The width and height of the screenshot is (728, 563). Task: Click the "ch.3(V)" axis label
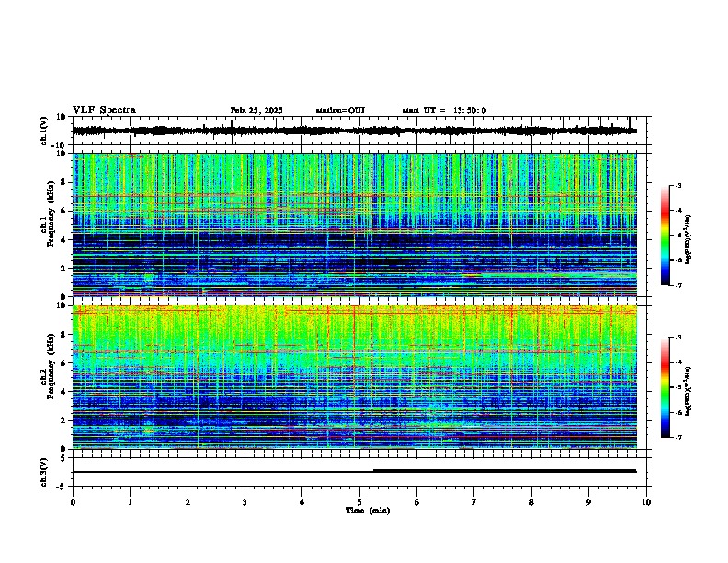coord(44,472)
